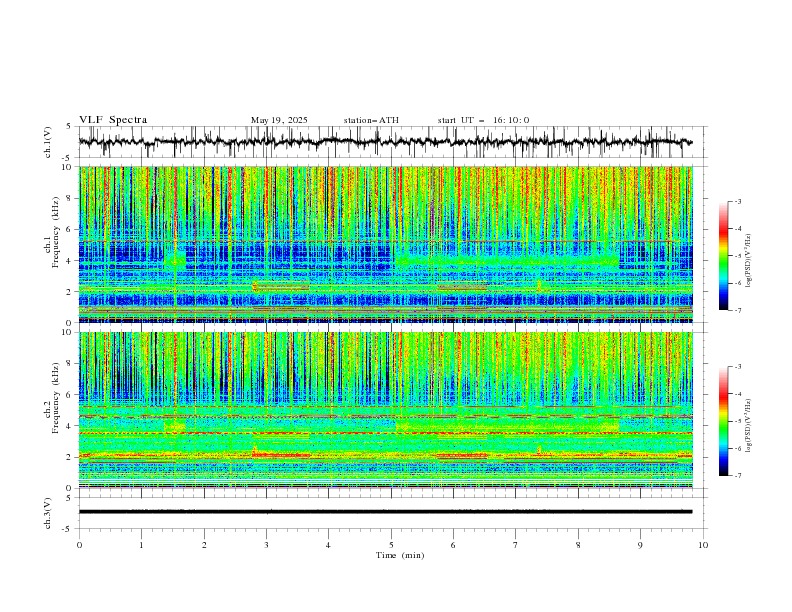Click time axis tick label '8'
This screenshot has height=612, width=792.
[578, 545]
